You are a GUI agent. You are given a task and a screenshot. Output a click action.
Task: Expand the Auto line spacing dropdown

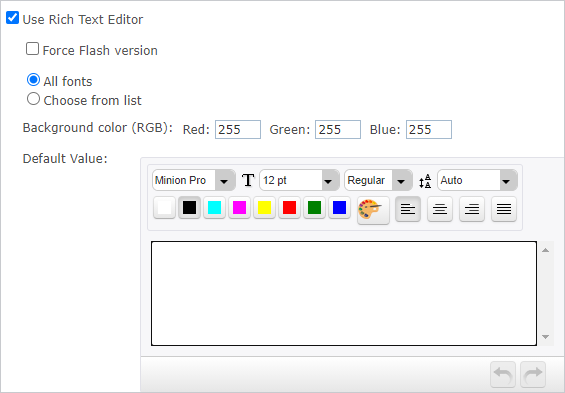tap(477, 180)
